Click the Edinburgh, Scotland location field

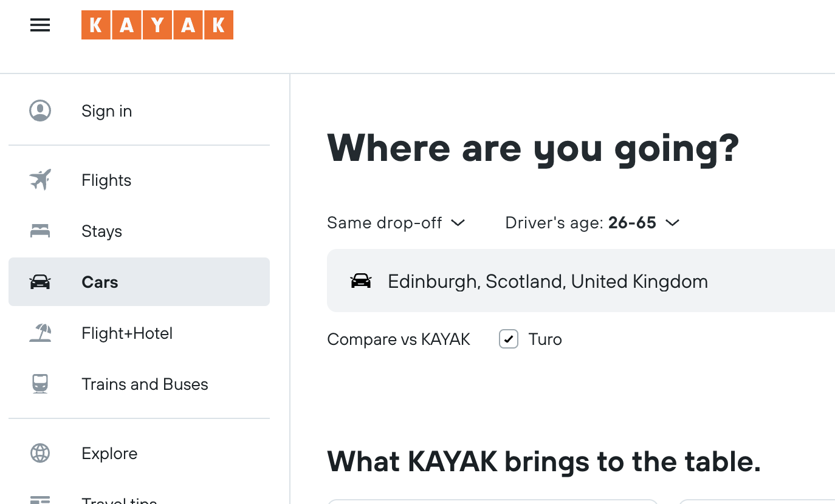581,281
